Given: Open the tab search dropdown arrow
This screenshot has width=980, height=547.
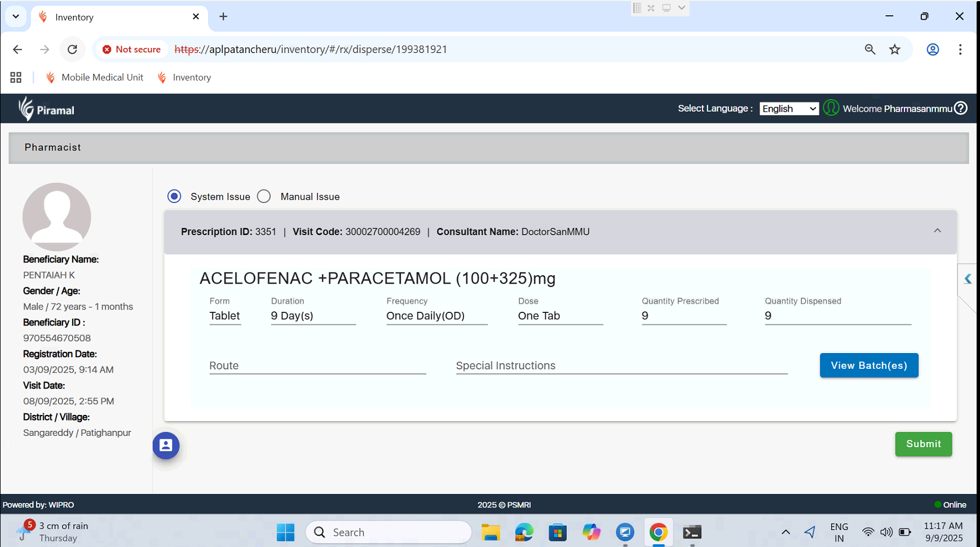Looking at the screenshot, I should [16, 16].
